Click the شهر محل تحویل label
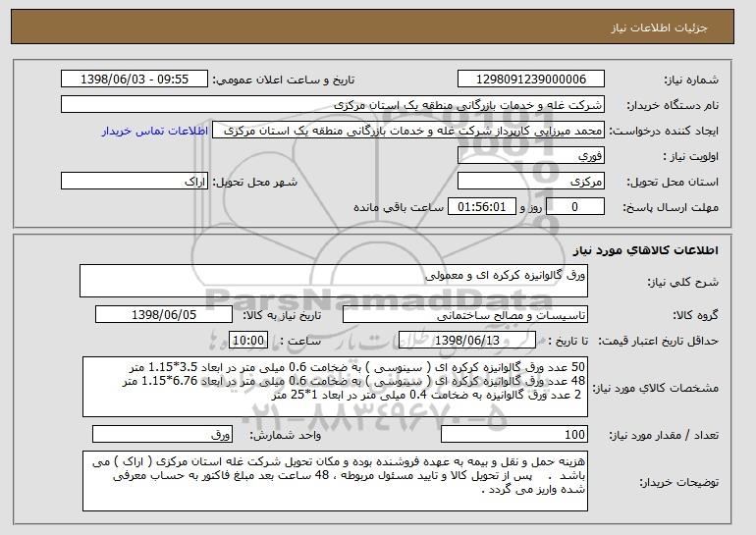 (x=255, y=183)
